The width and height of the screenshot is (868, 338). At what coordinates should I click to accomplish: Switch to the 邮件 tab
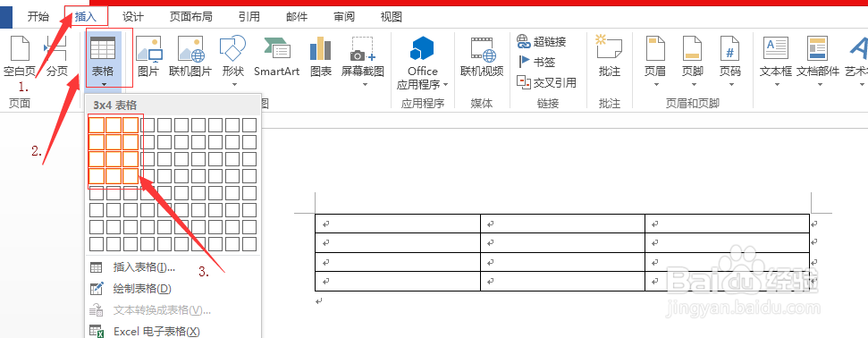297,17
